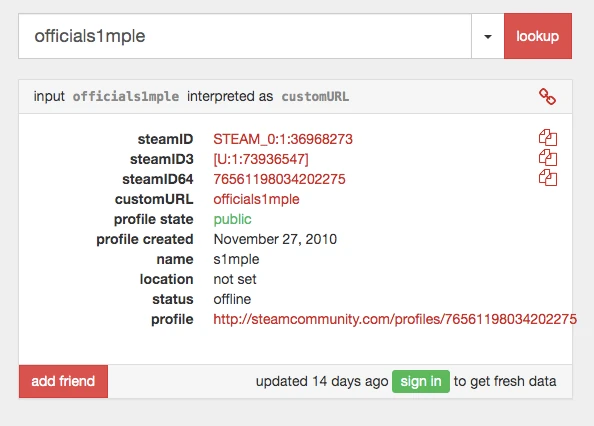594x426 pixels.
Task: Click the red lookup button
Action: 538,36
